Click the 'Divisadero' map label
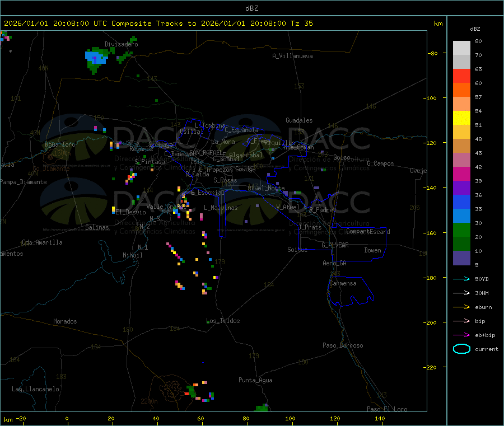Viewport: 504px width, 426px height. [x=121, y=44]
